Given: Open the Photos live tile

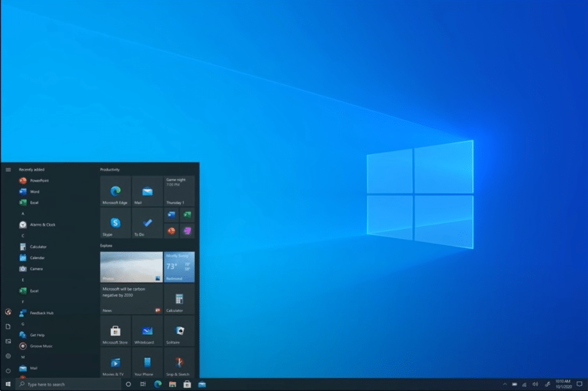Looking at the screenshot, I should (131, 267).
